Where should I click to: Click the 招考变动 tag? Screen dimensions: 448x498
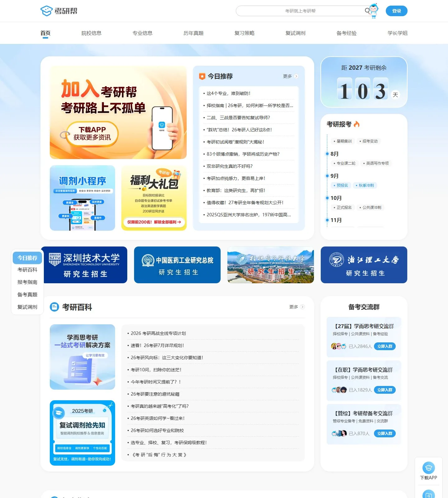(369, 141)
